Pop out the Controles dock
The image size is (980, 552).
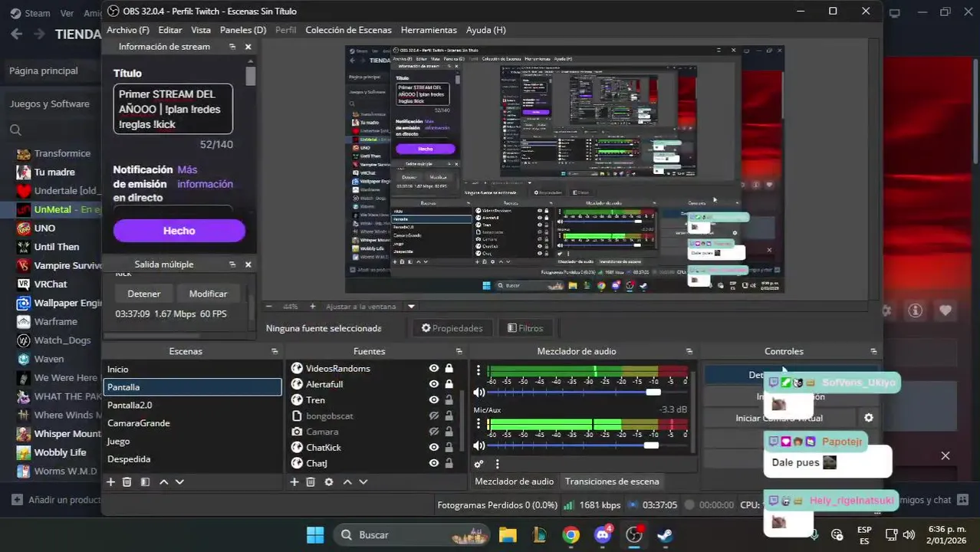click(873, 351)
